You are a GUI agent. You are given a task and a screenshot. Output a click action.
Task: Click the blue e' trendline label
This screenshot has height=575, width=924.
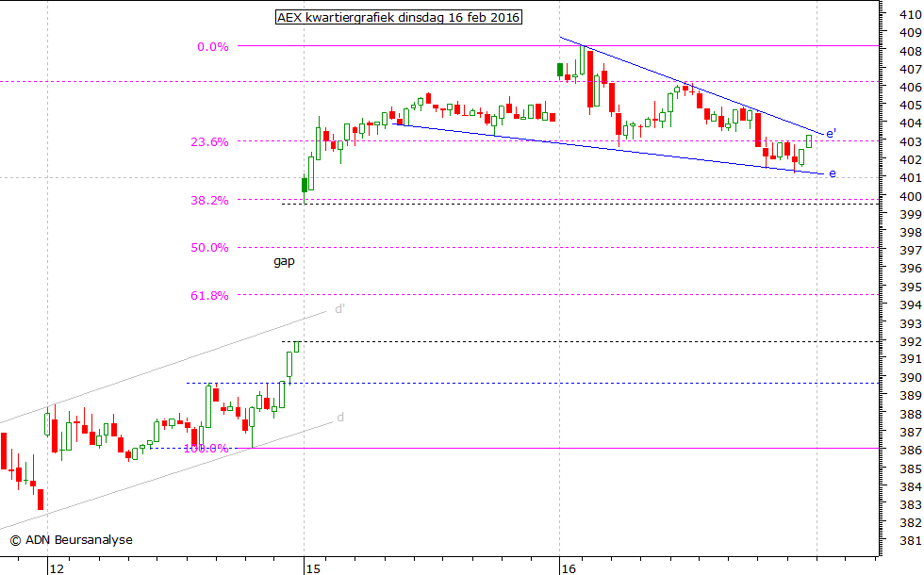click(x=831, y=134)
